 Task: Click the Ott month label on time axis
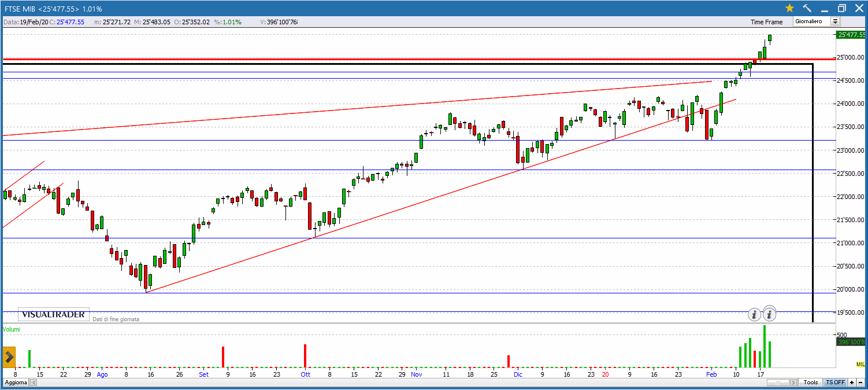coord(305,374)
